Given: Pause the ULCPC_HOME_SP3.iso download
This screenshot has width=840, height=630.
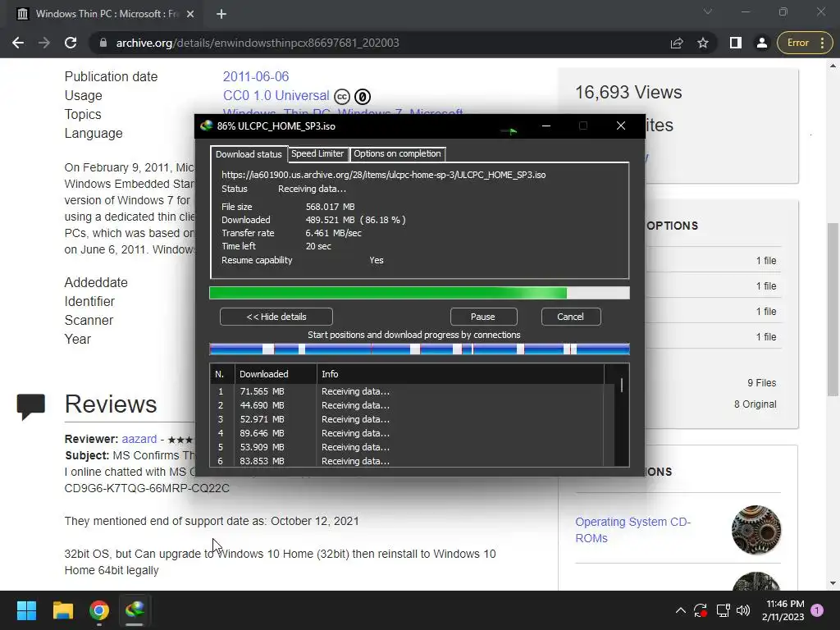Looking at the screenshot, I should (483, 317).
